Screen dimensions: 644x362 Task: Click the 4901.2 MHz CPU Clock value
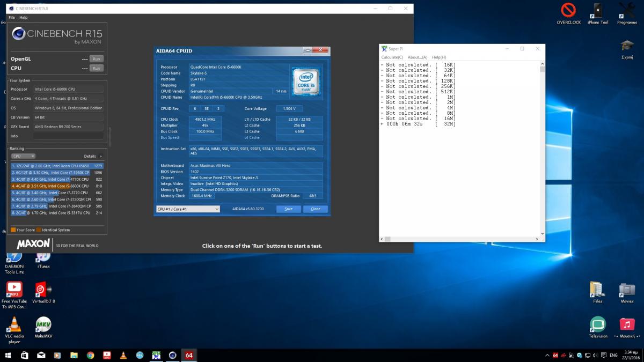point(205,119)
